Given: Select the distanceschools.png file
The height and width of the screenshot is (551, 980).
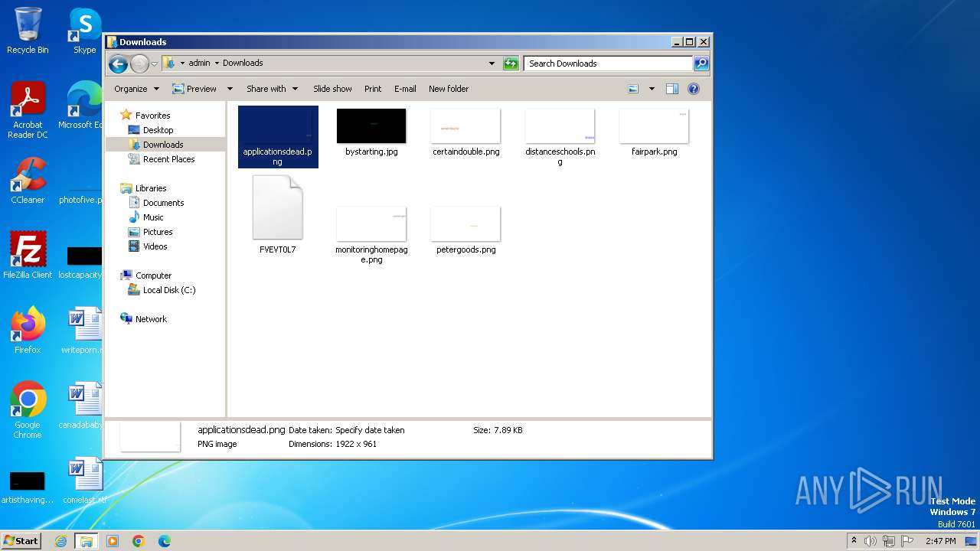Looking at the screenshot, I should coord(560,137).
